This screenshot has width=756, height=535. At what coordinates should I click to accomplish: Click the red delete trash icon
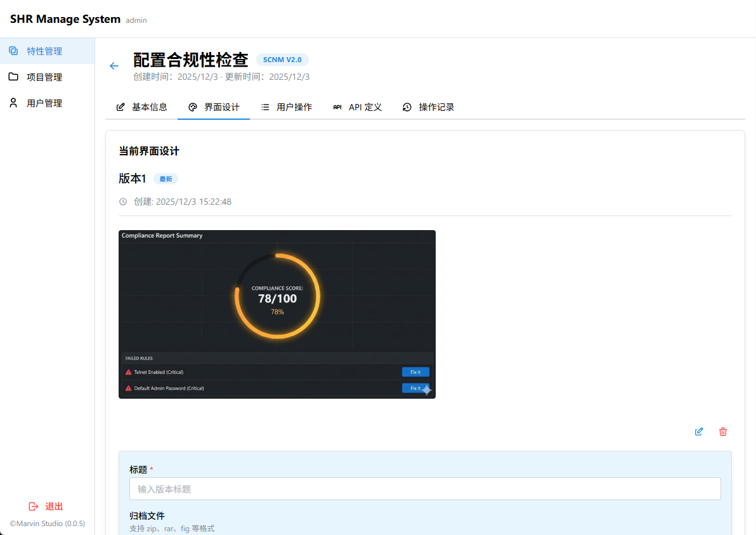coord(723,432)
